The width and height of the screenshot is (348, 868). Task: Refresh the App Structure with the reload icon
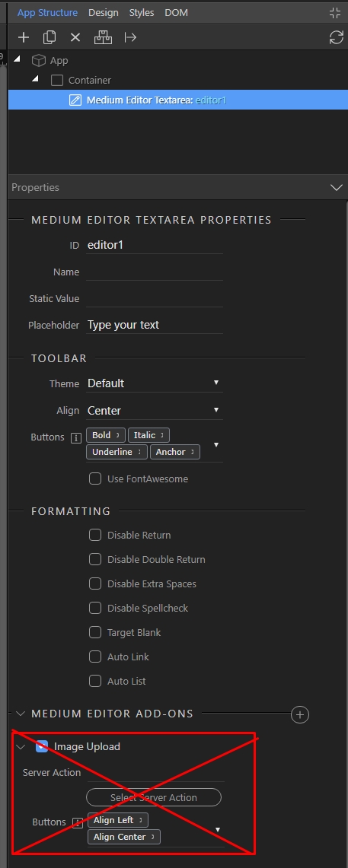tap(336, 37)
